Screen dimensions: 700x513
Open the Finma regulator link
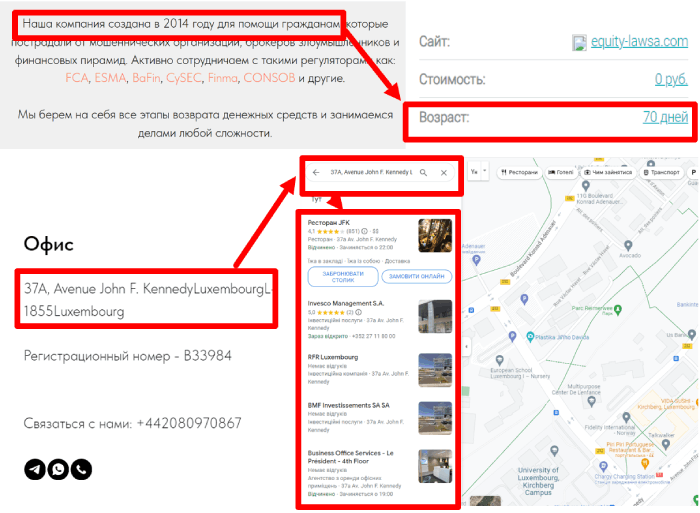tap(222, 78)
